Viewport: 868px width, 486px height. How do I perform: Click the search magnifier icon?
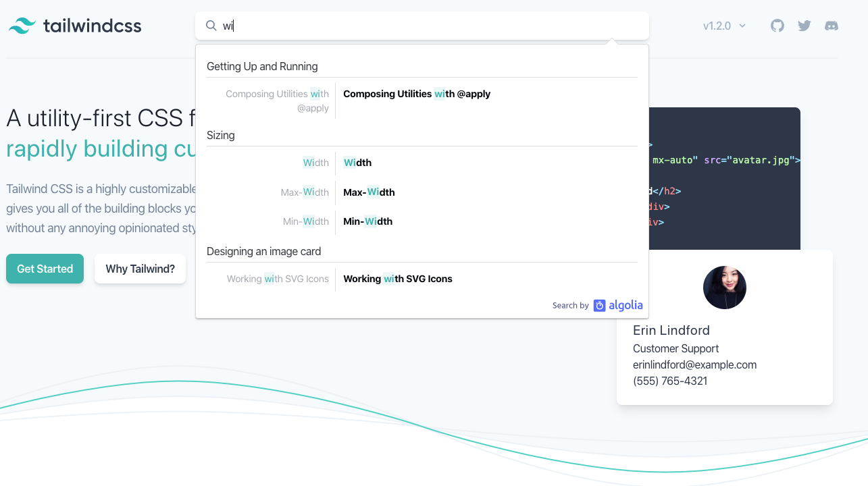pos(211,26)
